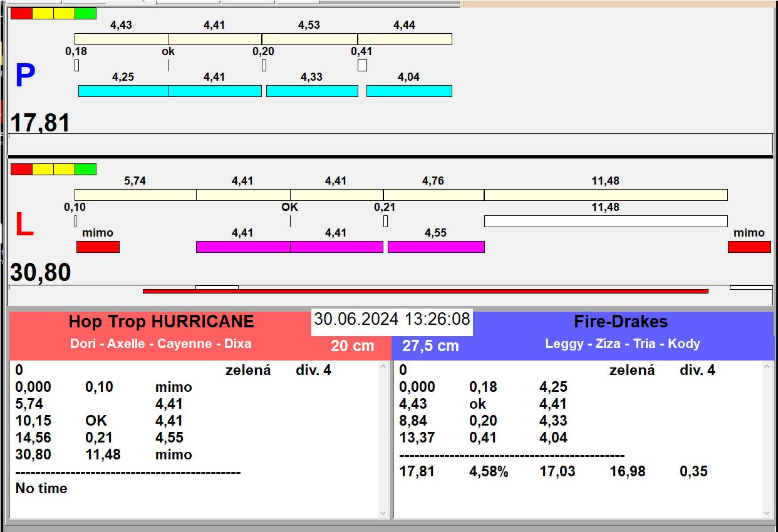Click the red start light in lane P
The image size is (778, 532).
21,13
